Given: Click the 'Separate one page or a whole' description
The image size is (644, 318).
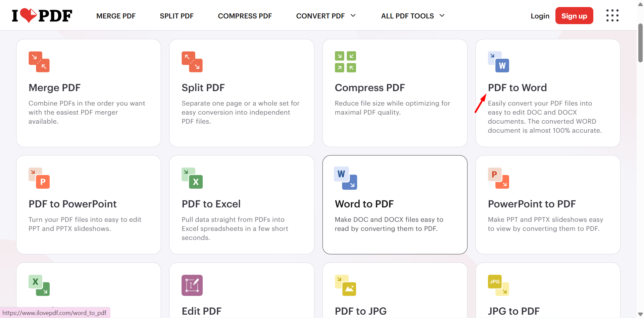Looking at the screenshot, I should [240, 112].
